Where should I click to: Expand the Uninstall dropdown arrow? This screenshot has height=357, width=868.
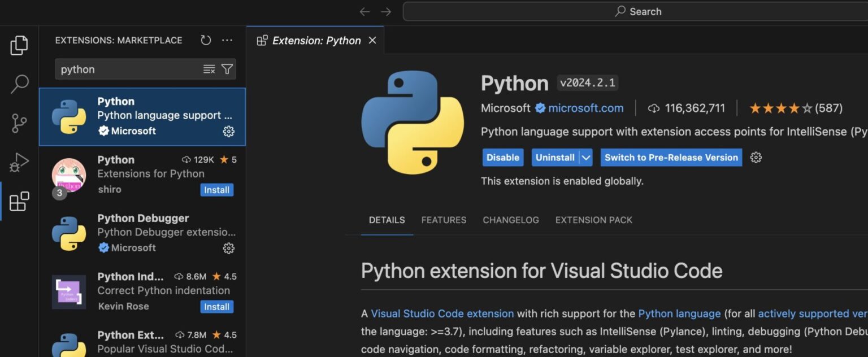point(586,157)
